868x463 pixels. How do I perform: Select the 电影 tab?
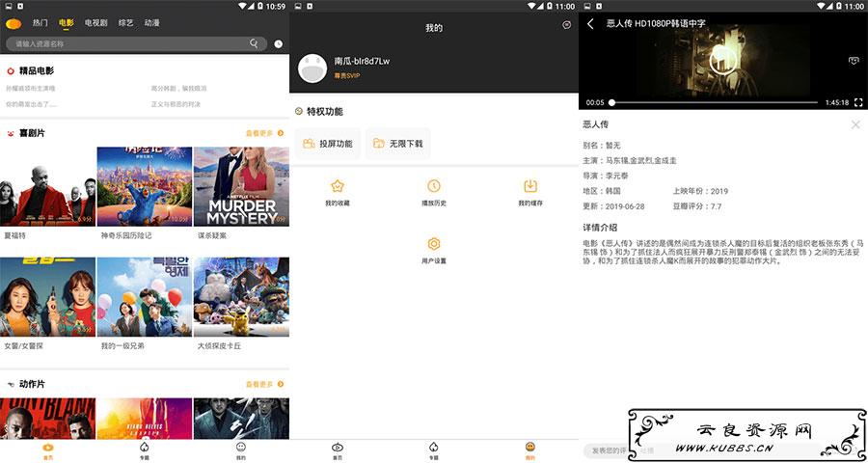coord(66,23)
